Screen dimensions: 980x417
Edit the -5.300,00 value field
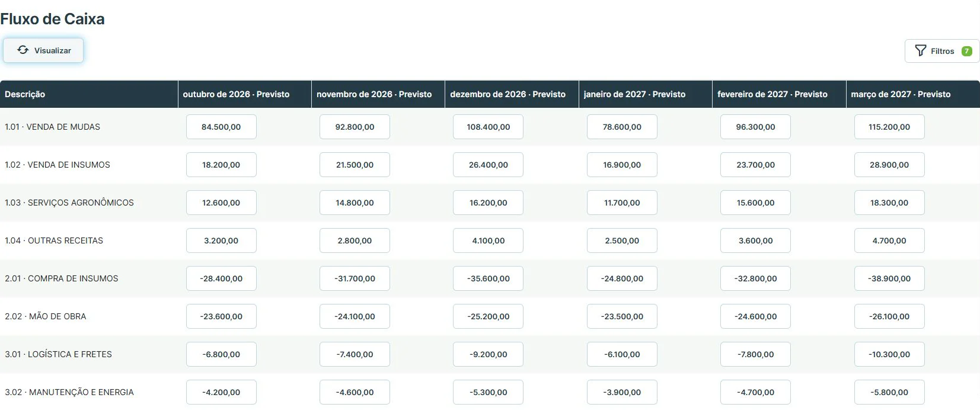coord(488,392)
